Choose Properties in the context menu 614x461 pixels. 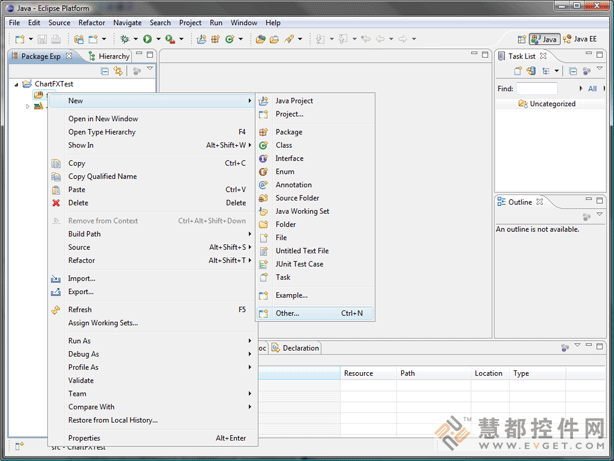pos(153,438)
